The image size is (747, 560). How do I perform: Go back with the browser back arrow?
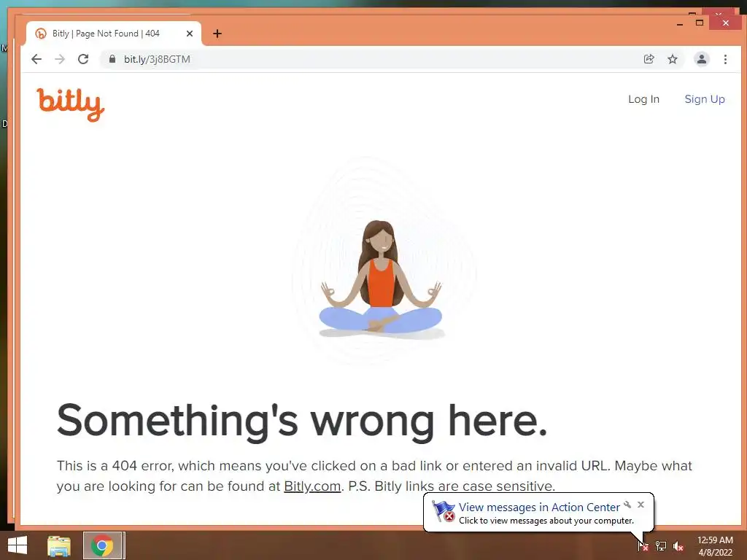pos(36,59)
